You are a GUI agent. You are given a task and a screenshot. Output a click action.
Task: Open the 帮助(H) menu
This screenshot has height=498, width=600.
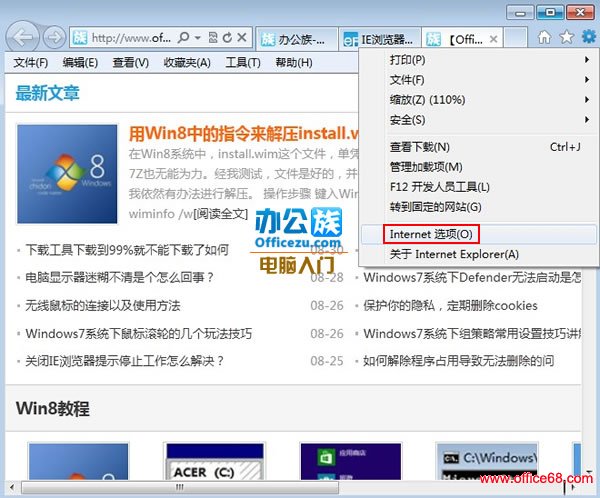pyautogui.click(x=294, y=62)
